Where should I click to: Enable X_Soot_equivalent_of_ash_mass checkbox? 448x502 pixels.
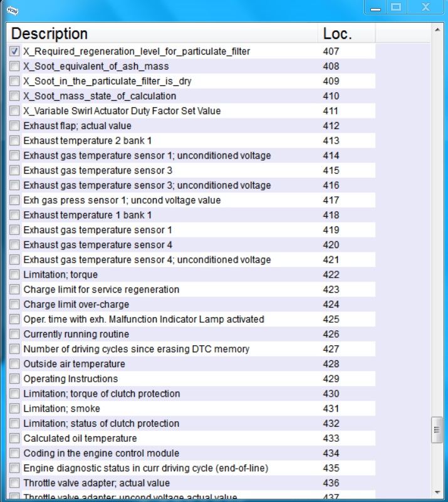click(x=14, y=66)
